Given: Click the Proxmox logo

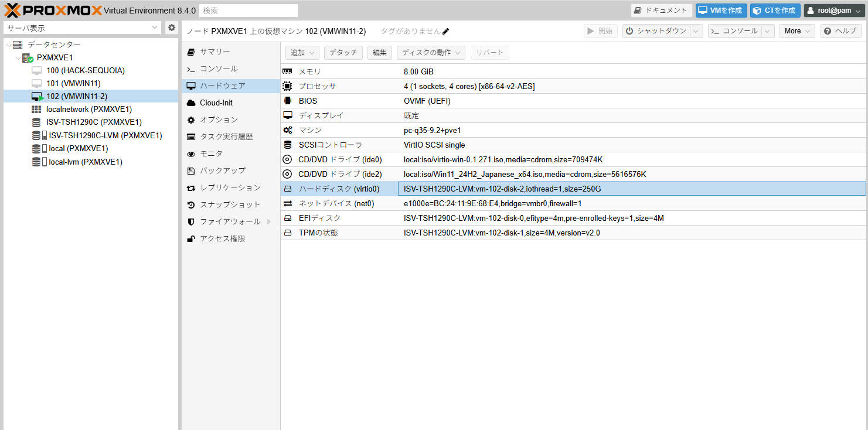Looking at the screenshot, I should click(53, 10).
